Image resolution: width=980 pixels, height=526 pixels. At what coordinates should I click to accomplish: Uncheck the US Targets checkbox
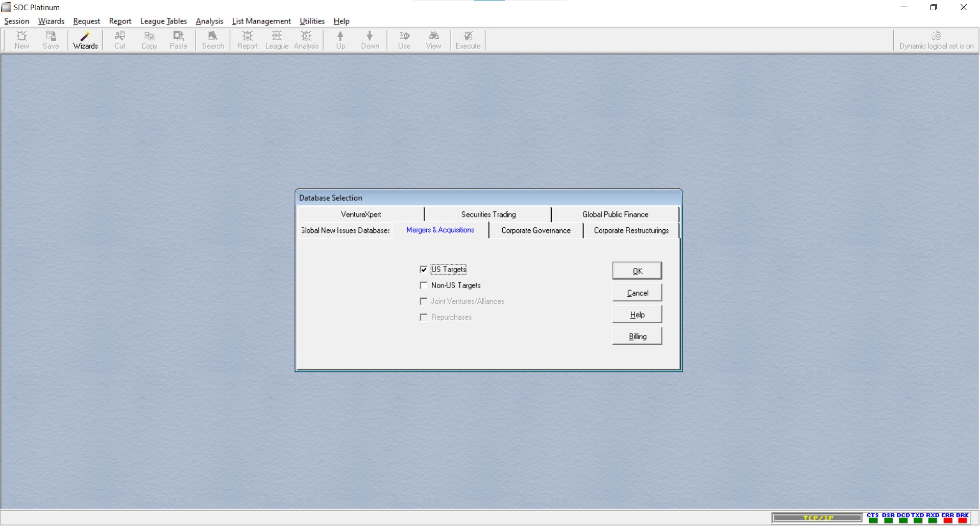click(x=424, y=270)
